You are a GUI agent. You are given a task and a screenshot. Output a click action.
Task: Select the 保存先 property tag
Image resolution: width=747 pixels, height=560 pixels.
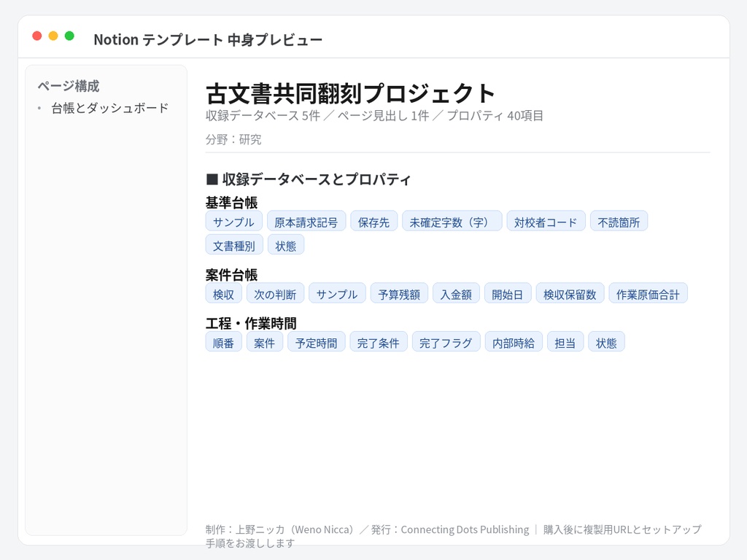(374, 222)
